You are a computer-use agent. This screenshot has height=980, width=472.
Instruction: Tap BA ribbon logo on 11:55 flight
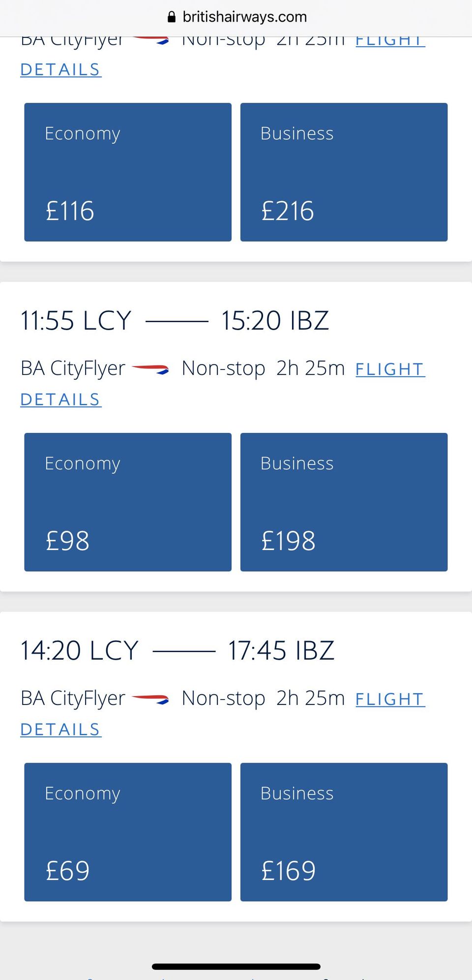151,369
